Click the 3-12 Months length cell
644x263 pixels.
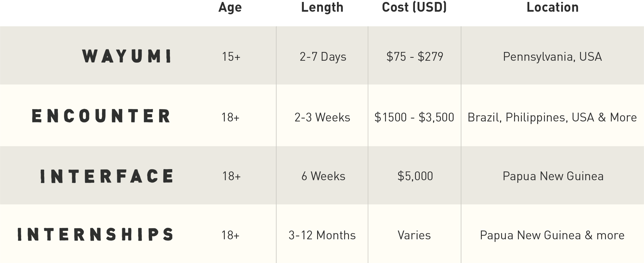click(322, 235)
